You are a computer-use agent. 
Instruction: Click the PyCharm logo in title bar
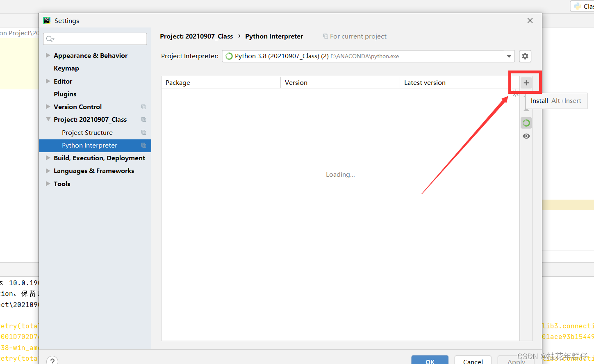coord(47,20)
